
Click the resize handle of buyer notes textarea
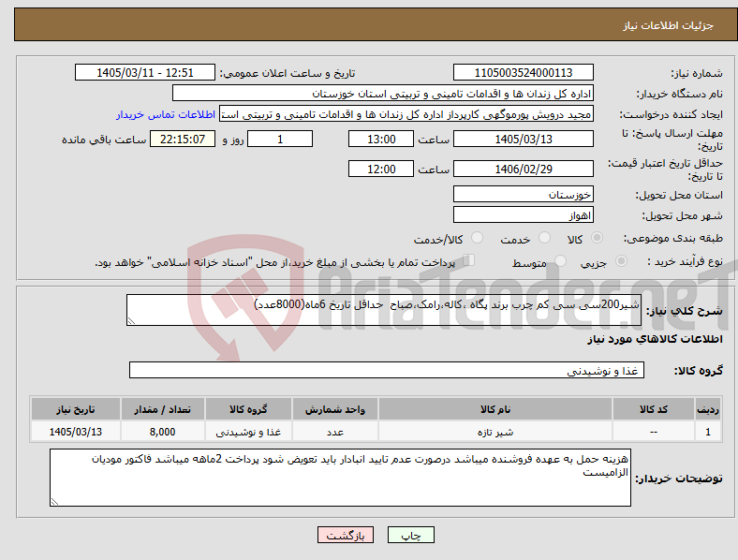click(54, 502)
